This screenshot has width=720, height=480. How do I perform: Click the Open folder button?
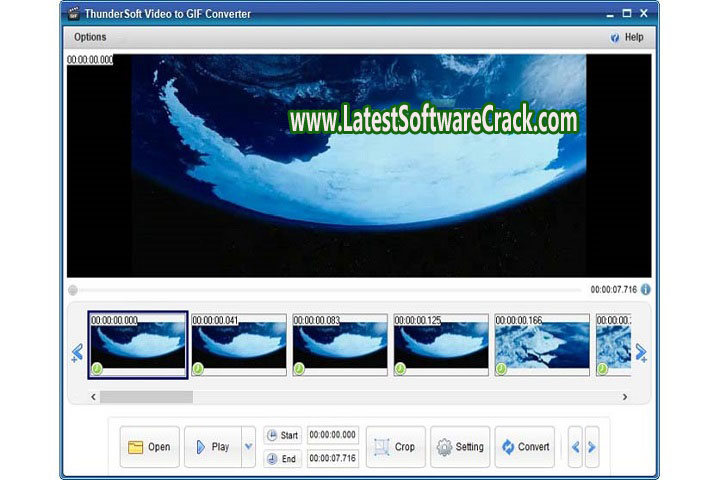coord(150,447)
